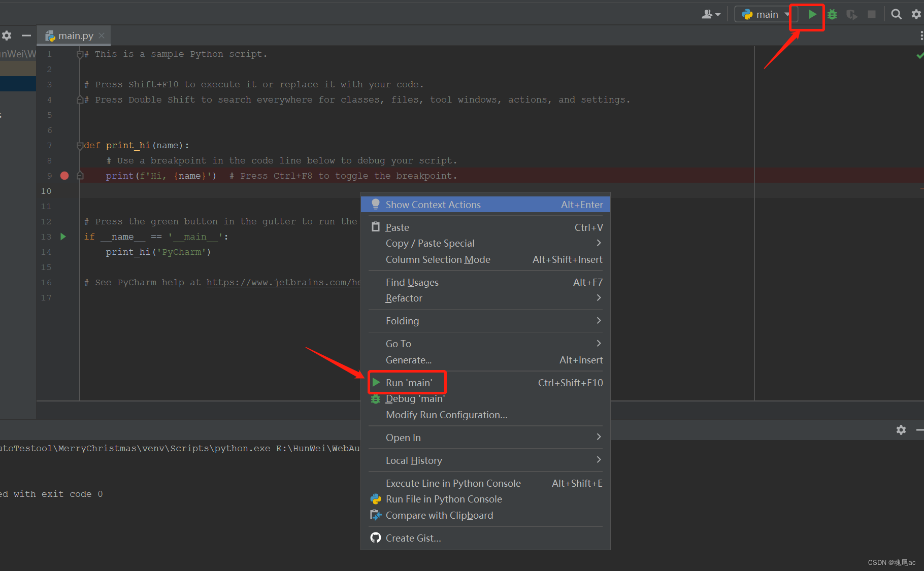Image resolution: width=924 pixels, height=571 pixels.
Task: Open the jetbrains.com help link on line 16
Action: tap(283, 282)
